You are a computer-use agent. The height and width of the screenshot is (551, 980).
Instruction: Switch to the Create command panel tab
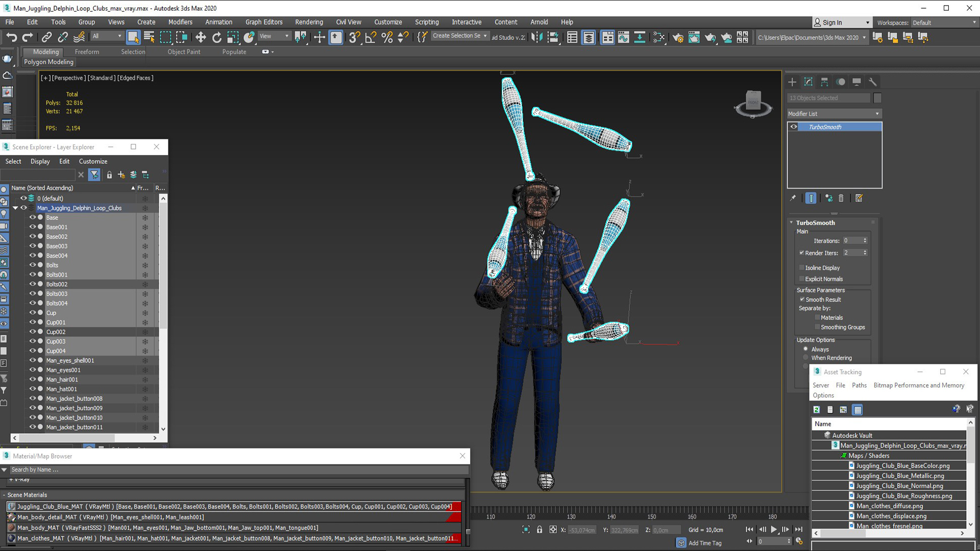792,82
